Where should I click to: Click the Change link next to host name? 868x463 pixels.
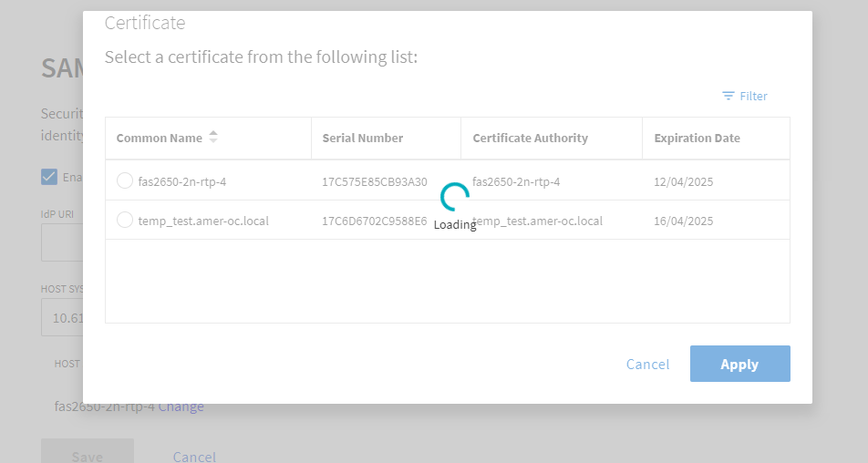click(x=181, y=406)
